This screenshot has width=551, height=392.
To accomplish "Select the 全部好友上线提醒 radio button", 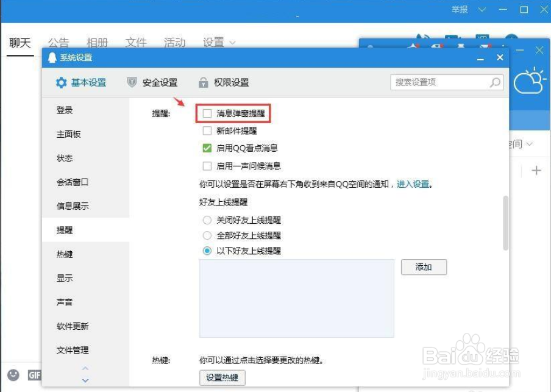I will point(206,235).
